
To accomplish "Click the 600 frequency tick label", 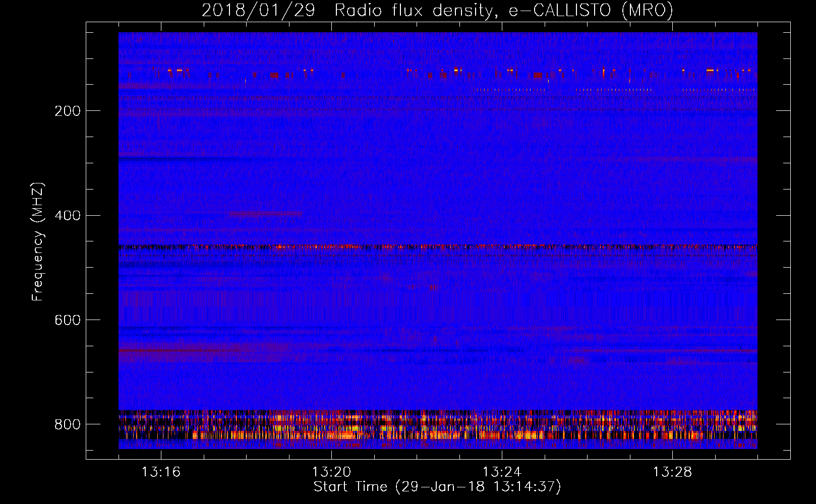I will point(68,321).
